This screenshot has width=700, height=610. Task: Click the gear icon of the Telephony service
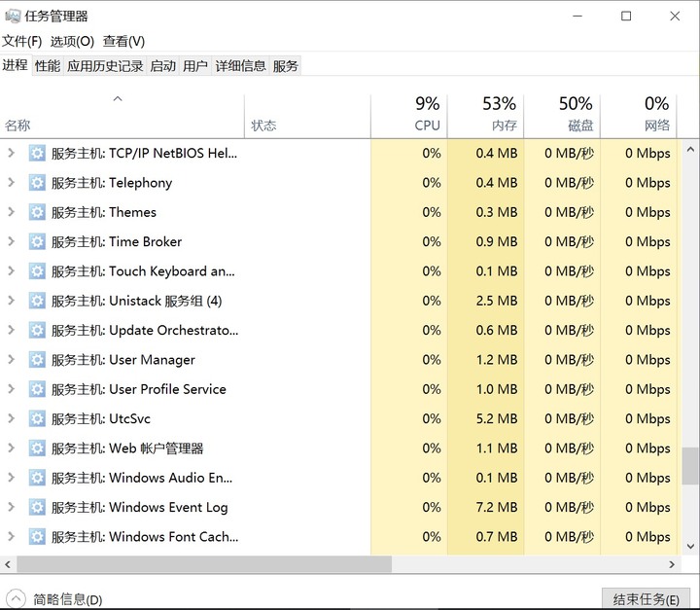37,183
